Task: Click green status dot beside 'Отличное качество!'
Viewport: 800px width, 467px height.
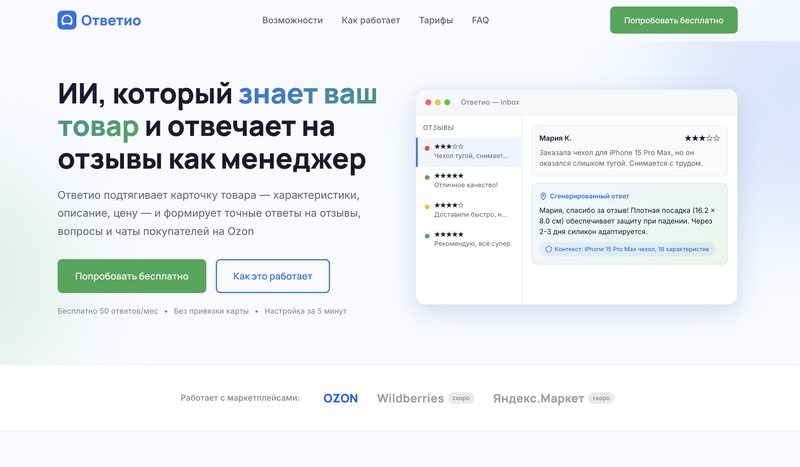Action: (427, 178)
